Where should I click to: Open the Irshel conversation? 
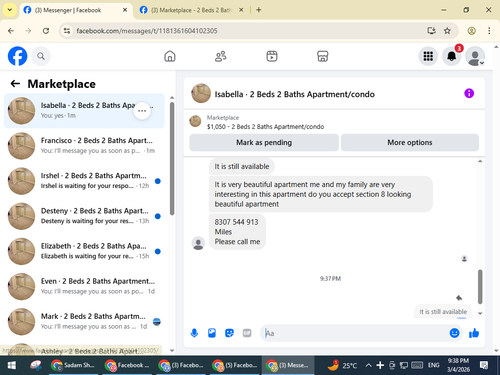(84, 181)
